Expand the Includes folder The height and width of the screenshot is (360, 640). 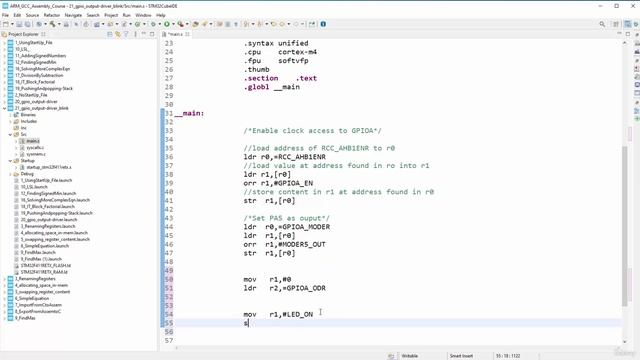[10, 121]
